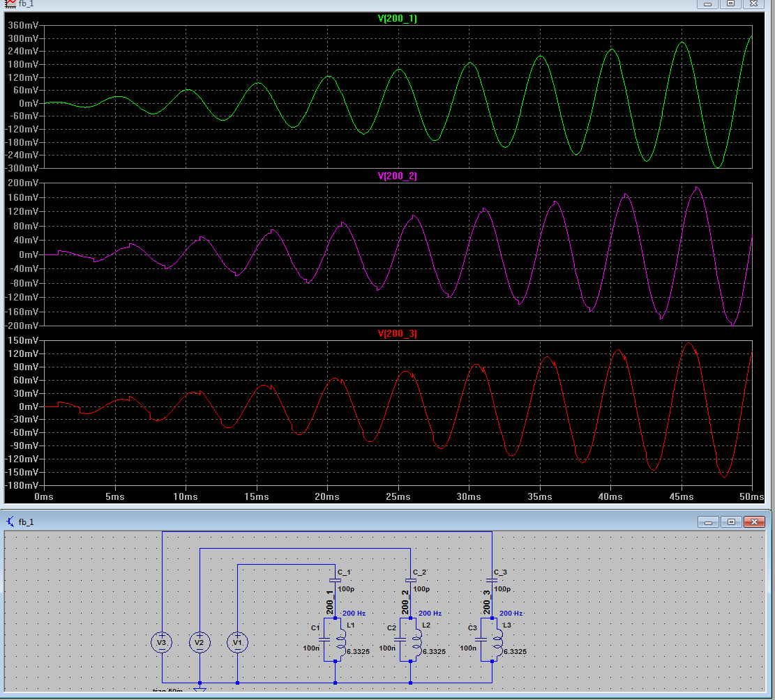775x700 pixels.
Task: Click the 200_2 net label
Action: point(405,602)
